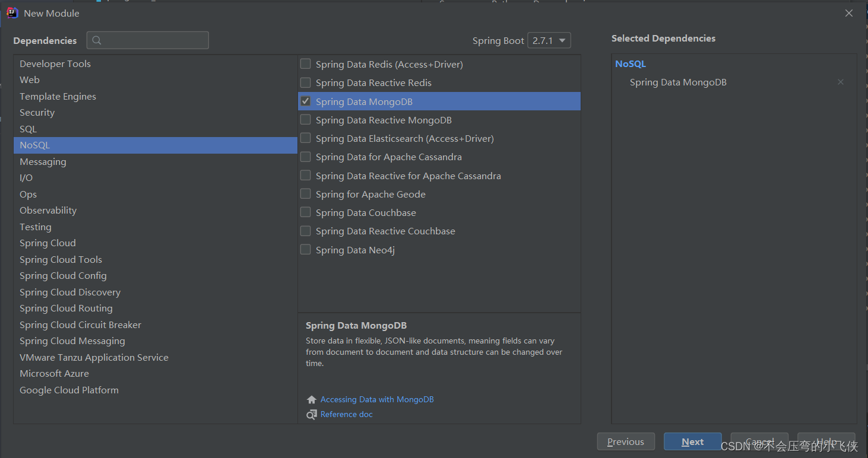The image size is (868, 458).
Task: Check Spring Data Neo4j checkbox
Action: [x=305, y=250]
